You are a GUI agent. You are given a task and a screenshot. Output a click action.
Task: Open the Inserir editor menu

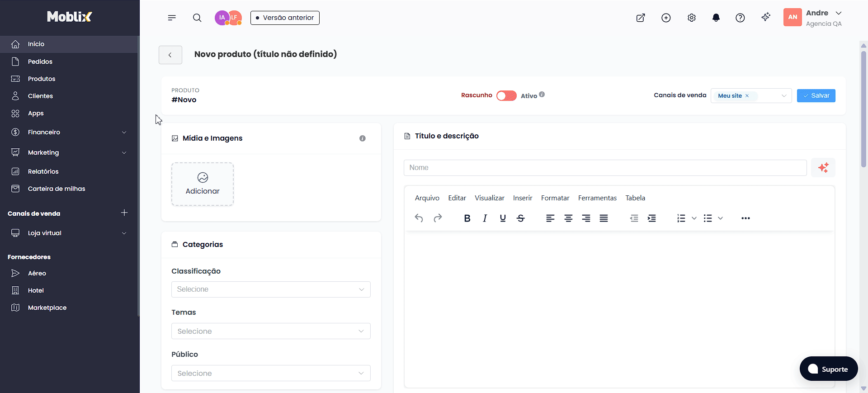tap(522, 198)
